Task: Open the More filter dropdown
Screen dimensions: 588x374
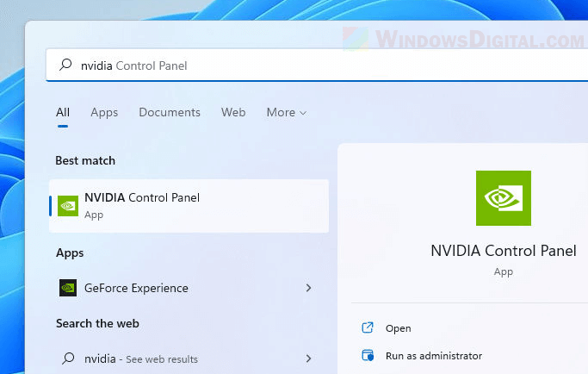Action: 287,112
